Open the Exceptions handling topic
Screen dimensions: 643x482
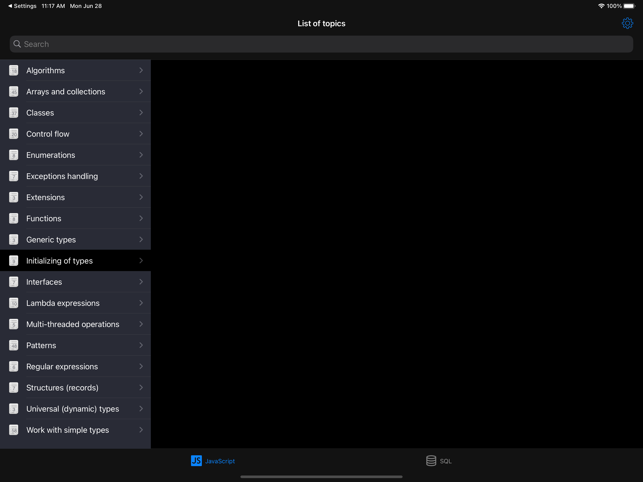coord(62,177)
